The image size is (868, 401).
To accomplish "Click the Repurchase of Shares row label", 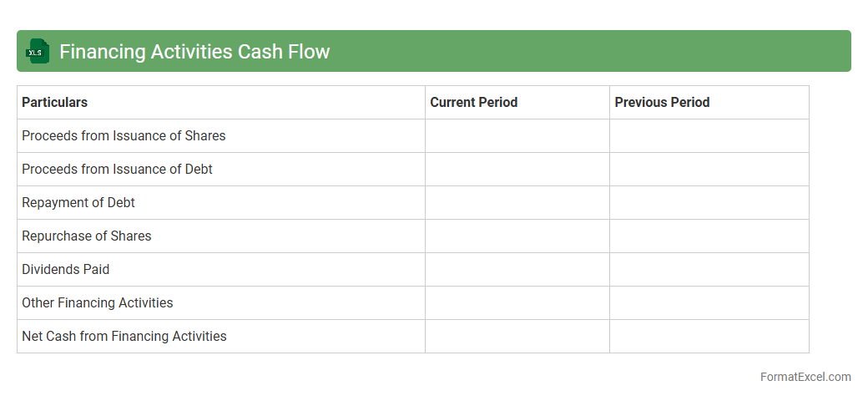I will (x=87, y=236).
